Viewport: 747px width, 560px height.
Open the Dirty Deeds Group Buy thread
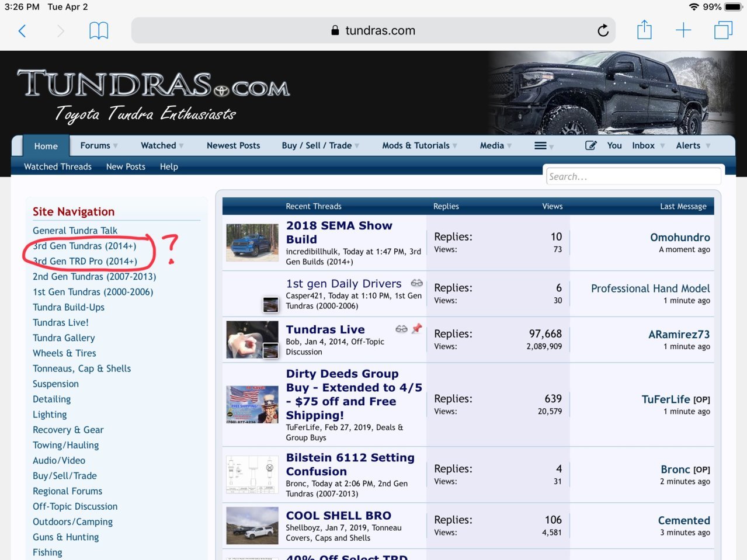[354, 394]
